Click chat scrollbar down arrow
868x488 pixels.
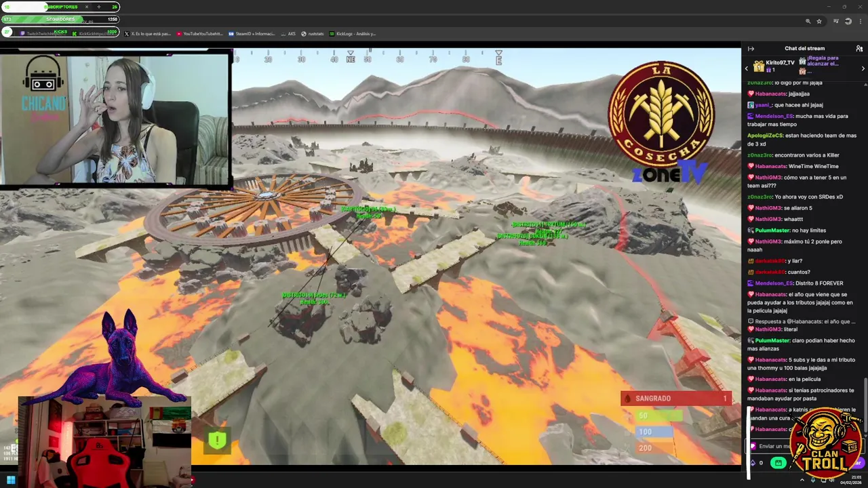865,434
